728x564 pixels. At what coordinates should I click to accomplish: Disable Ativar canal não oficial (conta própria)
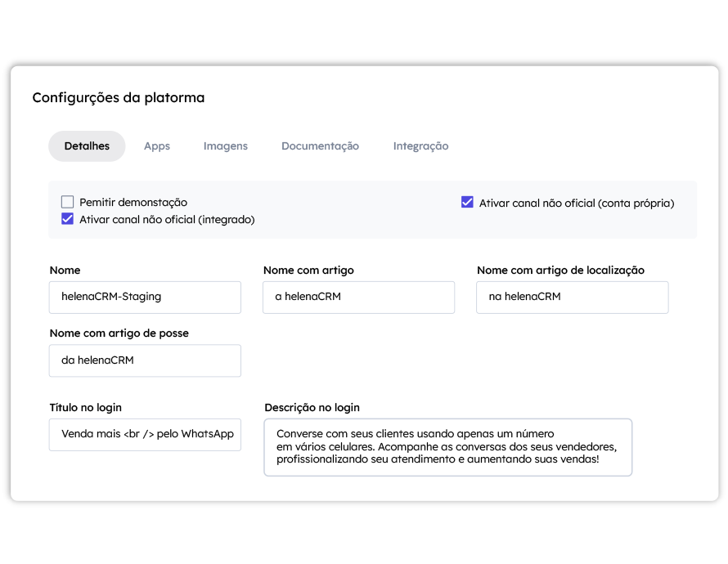point(467,202)
